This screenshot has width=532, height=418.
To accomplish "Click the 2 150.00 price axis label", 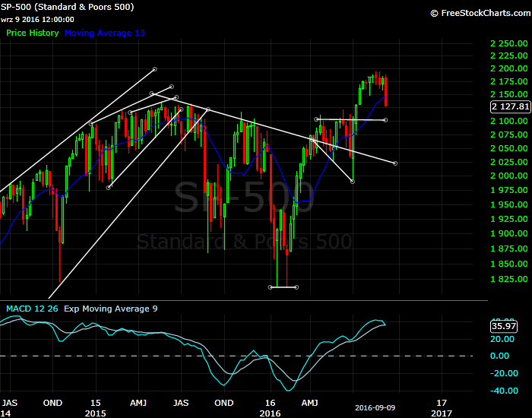I will 509,94.
